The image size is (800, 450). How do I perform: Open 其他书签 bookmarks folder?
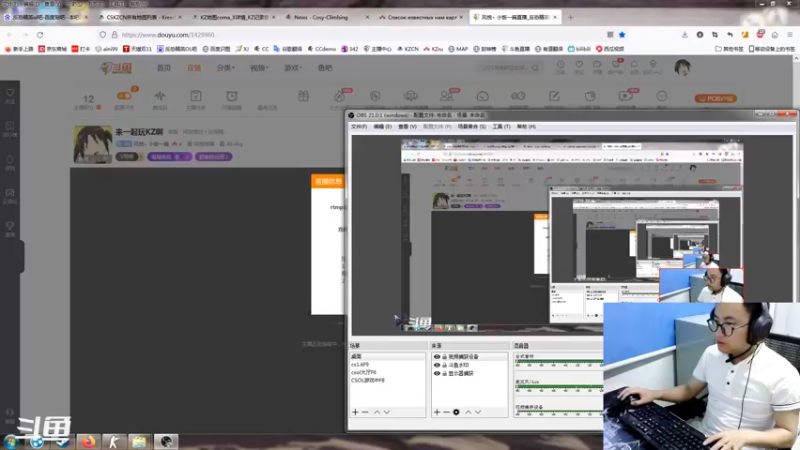click(x=730, y=49)
